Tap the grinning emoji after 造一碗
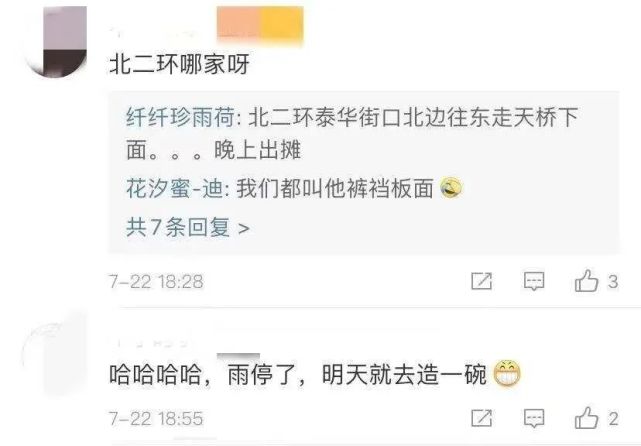Screen dimensions: 641x446 (x=507, y=374)
